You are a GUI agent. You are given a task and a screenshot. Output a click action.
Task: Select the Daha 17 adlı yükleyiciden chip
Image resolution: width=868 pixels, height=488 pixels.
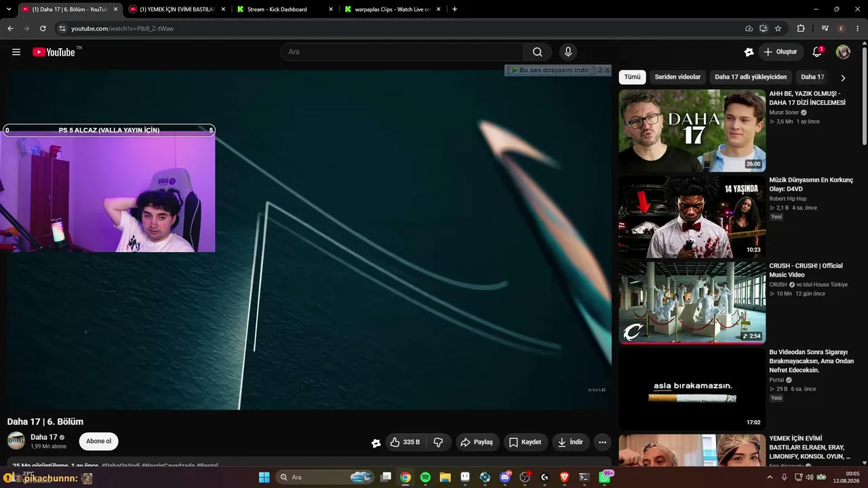tap(751, 77)
